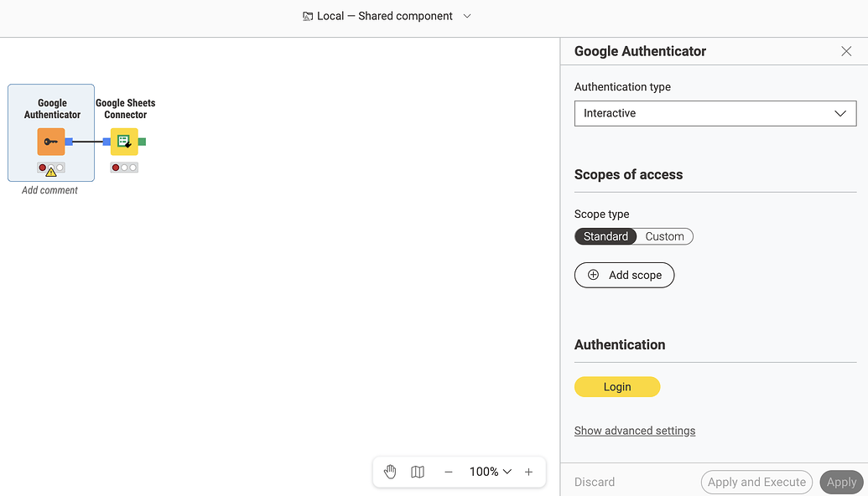Click Add comment below the Google Authenticator node
868x496 pixels.
point(50,190)
